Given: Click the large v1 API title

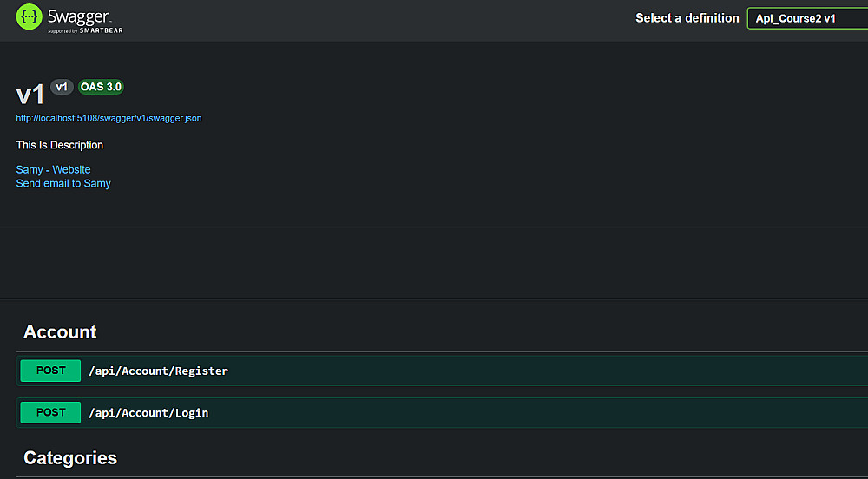Looking at the screenshot, I should pos(30,95).
